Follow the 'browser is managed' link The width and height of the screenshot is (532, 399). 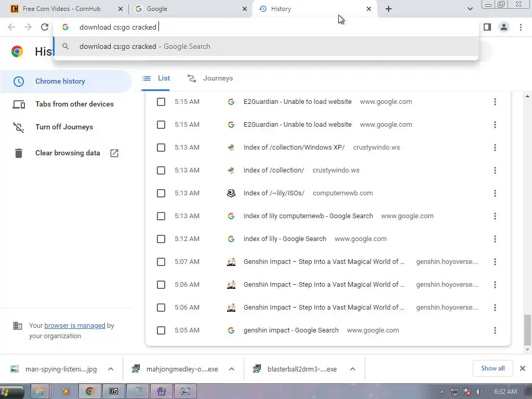tap(75, 326)
